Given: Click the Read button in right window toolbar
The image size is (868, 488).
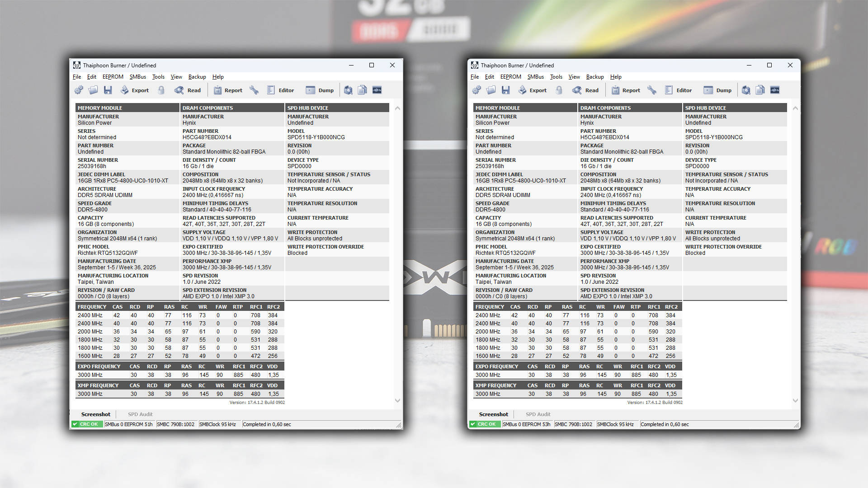Looking at the screenshot, I should (x=586, y=90).
